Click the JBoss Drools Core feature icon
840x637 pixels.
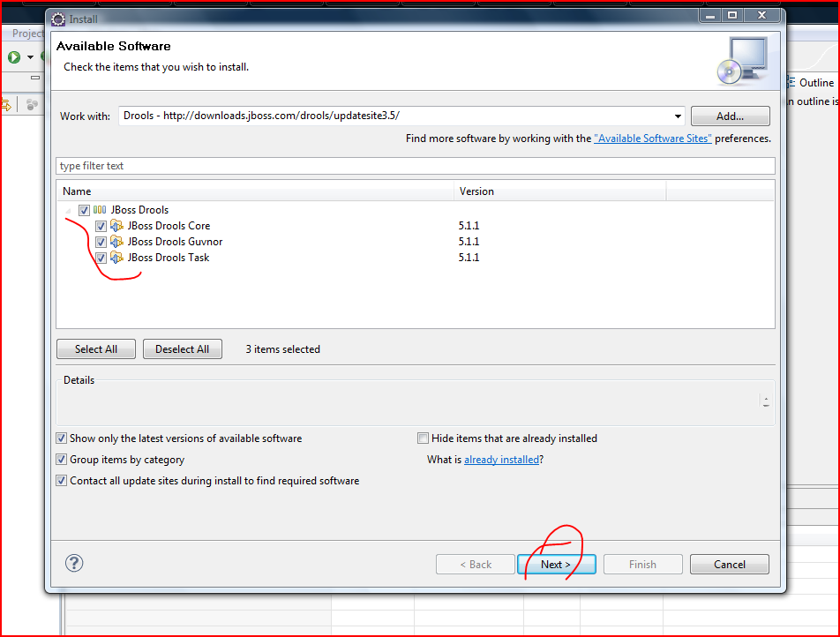coord(116,226)
